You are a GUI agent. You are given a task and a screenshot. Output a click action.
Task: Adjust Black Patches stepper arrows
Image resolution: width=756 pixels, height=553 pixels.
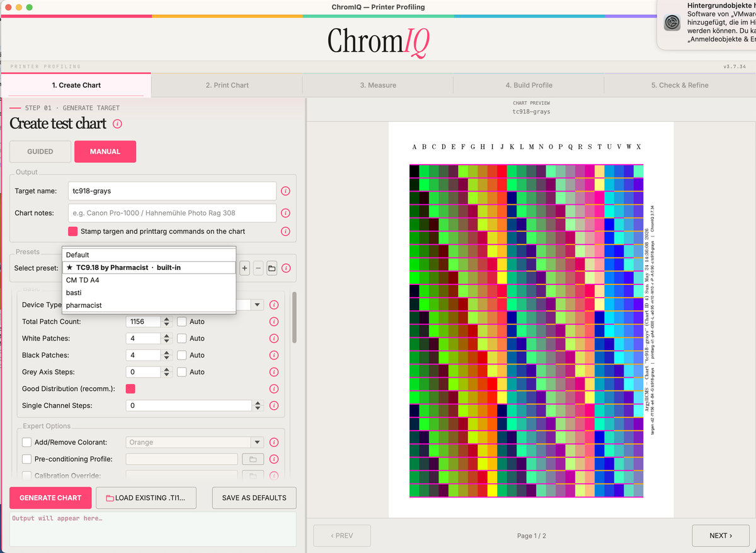[167, 355]
